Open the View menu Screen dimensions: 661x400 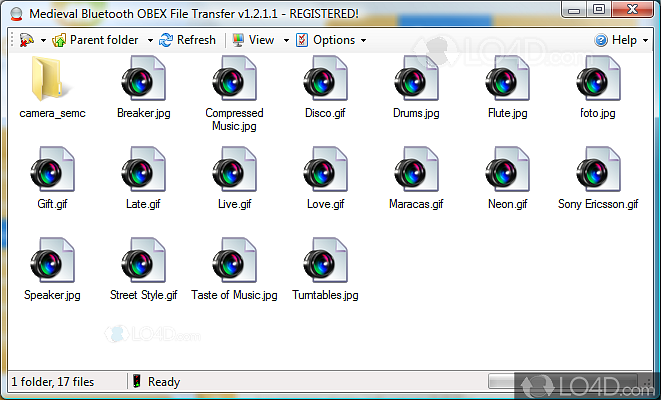[253, 40]
